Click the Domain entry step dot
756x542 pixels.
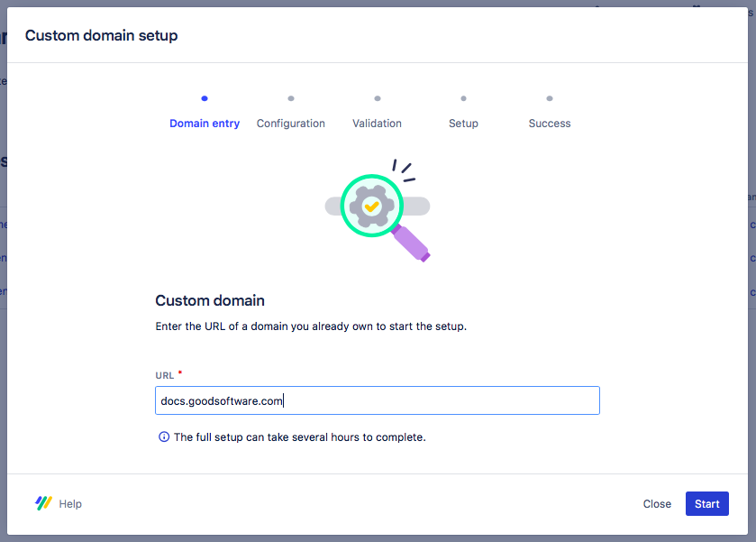click(204, 99)
